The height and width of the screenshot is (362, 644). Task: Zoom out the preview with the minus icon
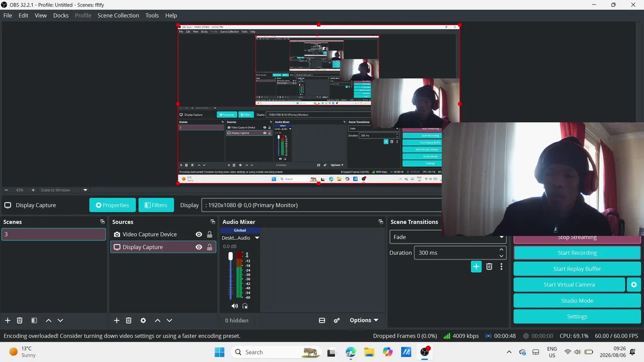[x=6, y=190]
